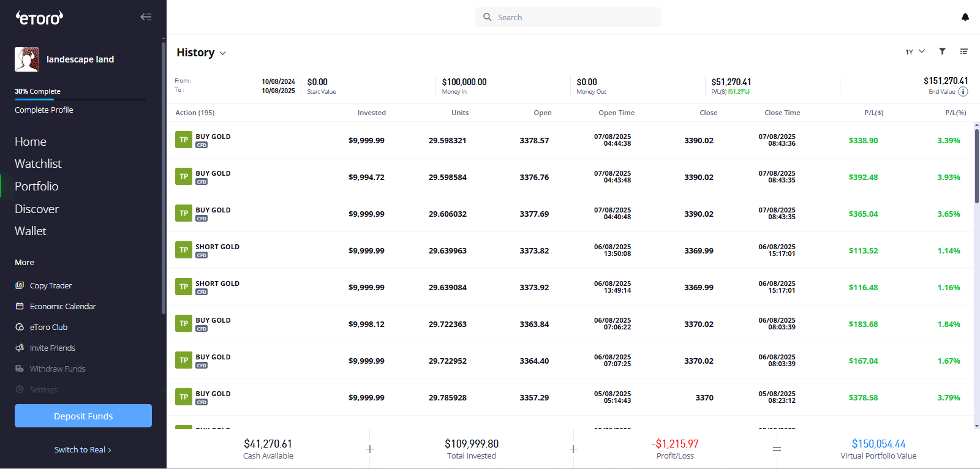Click the End Value info icon
Viewport: 980px width, 469px height.
click(963, 92)
